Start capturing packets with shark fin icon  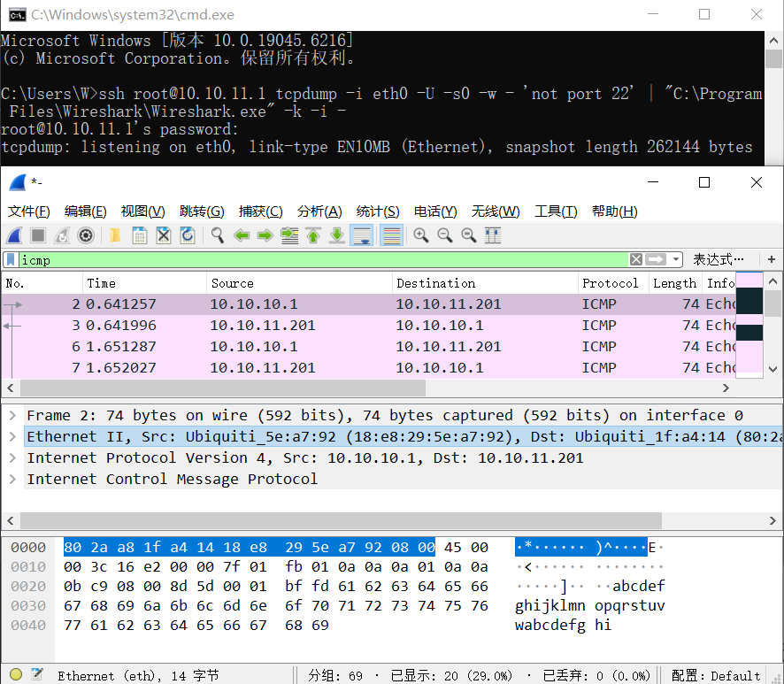[14, 235]
